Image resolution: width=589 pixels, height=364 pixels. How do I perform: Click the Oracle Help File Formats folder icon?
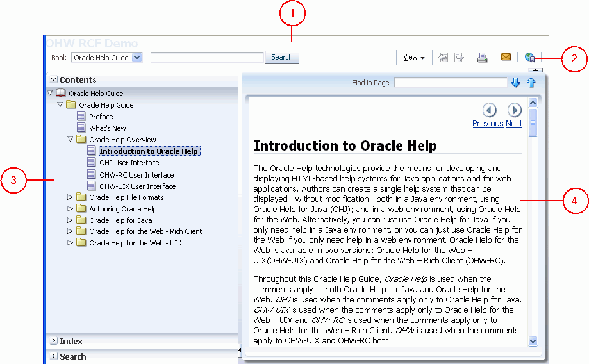[x=81, y=197]
